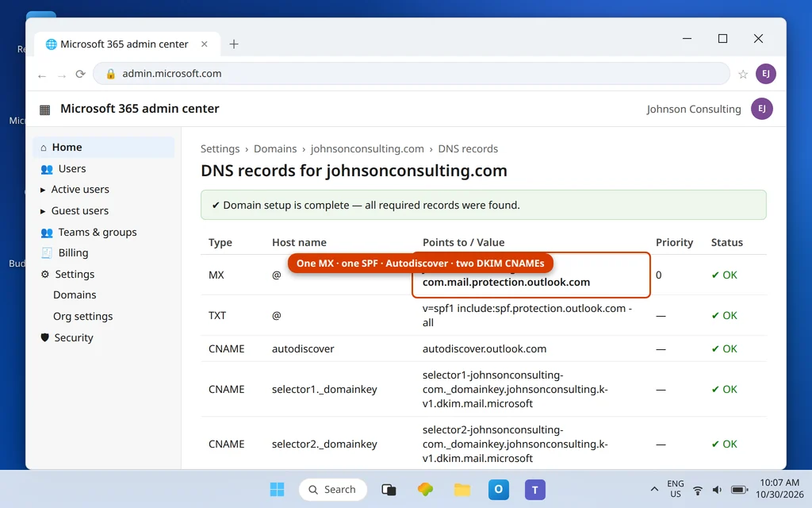
Task: Click the Wi-Fi tray icon
Action: 698,490
